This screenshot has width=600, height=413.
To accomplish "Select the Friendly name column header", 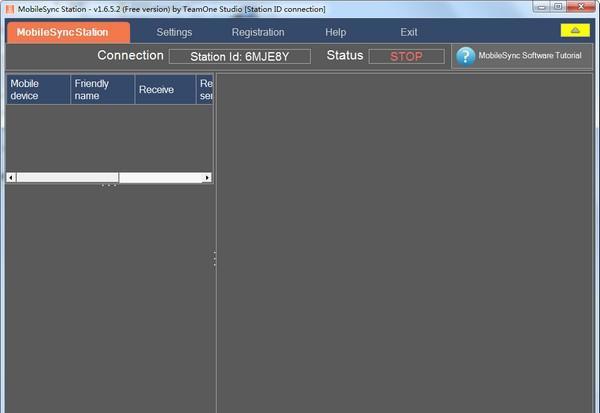I will [x=103, y=90].
